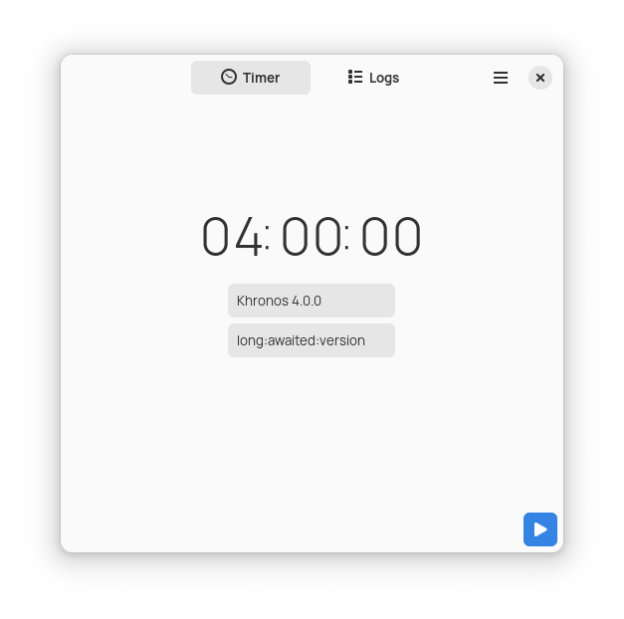Switch to the Logs tab
Viewport: 624px width, 619px height.
click(373, 78)
